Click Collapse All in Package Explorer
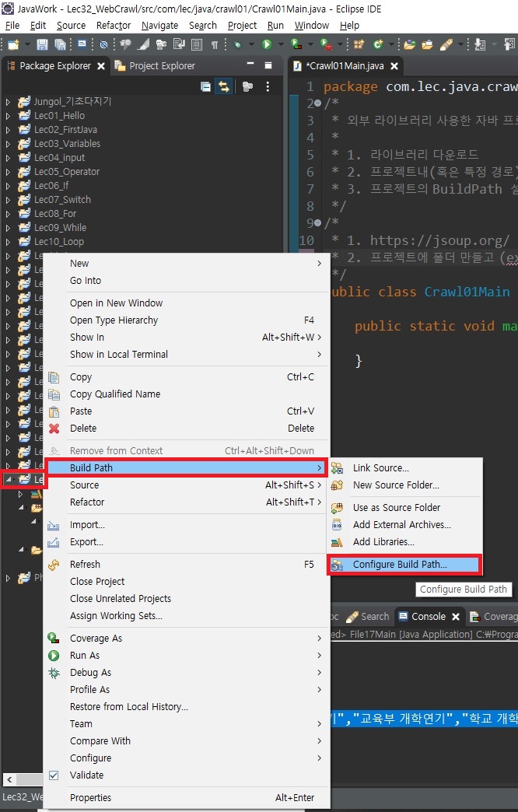Screen dimensions: 518x812 205,86
